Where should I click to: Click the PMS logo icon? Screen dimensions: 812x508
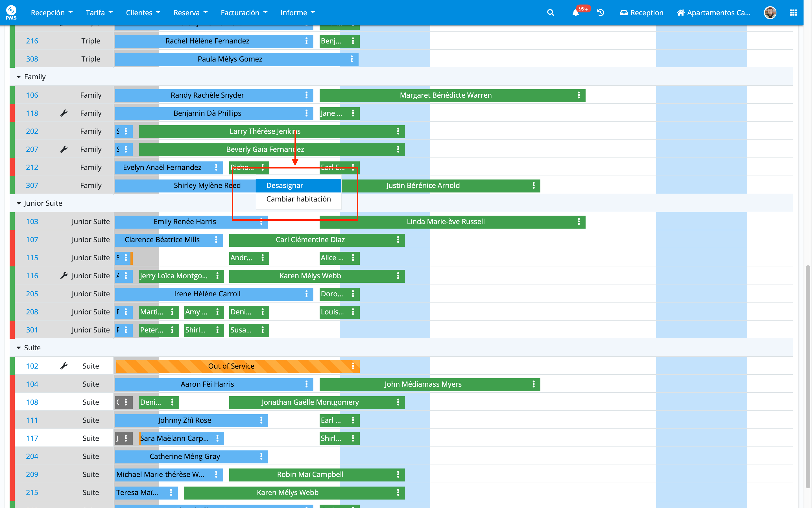11,12
